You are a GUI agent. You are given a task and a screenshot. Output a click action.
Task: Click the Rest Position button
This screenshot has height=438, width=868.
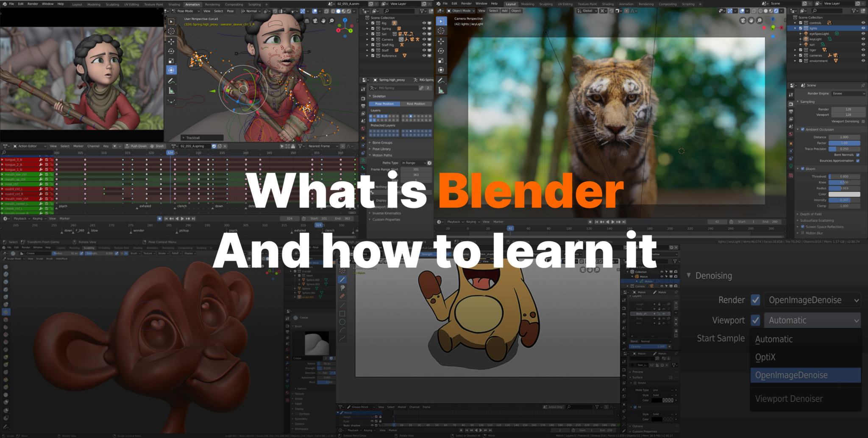(416, 104)
